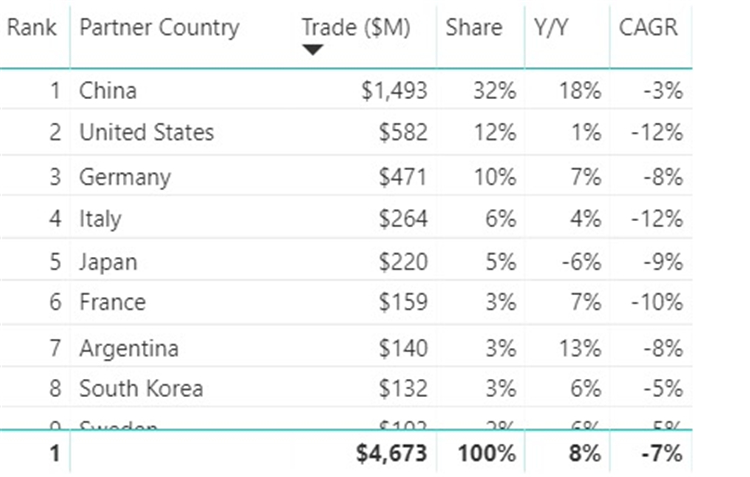Click the $4,673 total trade value
Screen dimensions: 750x477
pos(391,453)
